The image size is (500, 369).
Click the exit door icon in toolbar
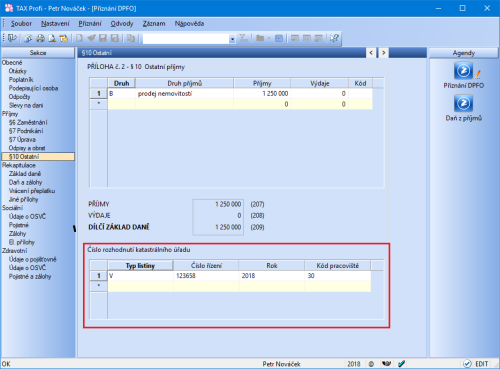12,38
